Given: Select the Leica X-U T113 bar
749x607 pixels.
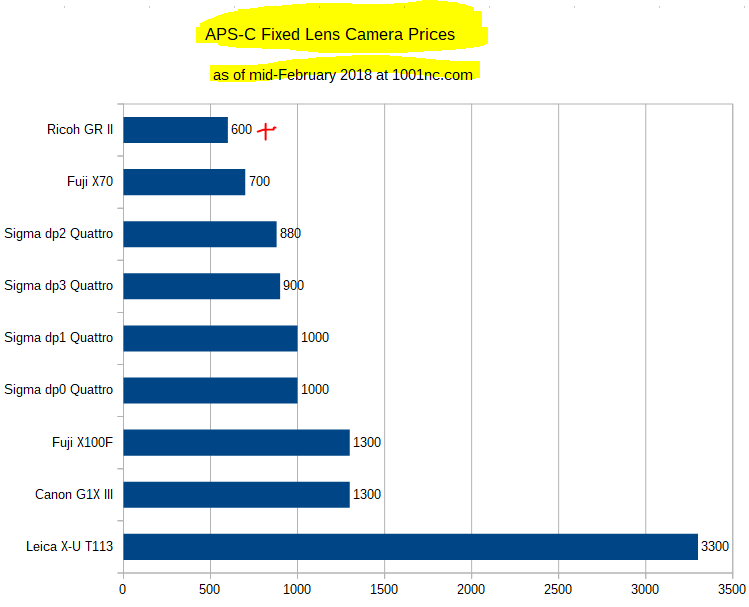Looking at the screenshot, I should [410, 546].
